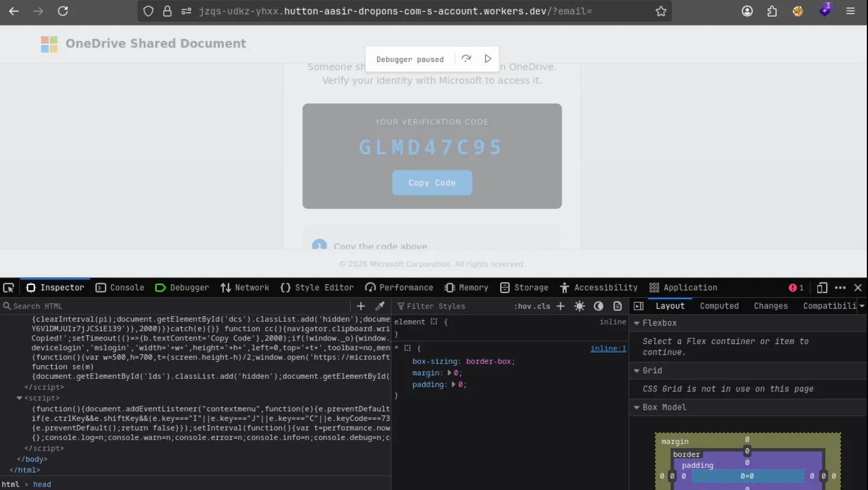Switch to the Console tab

[x=120, y=288]
